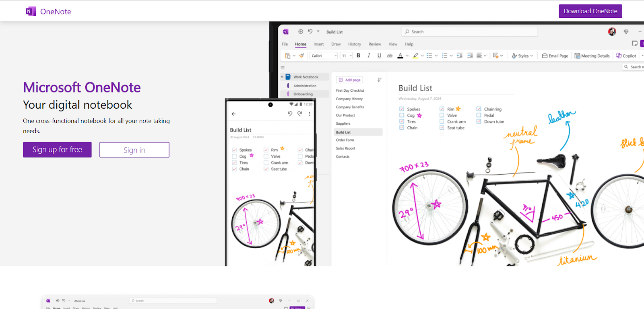644x309 pixels.
Task: Click the To Do tag icon
Action: (x=496, y=56)
